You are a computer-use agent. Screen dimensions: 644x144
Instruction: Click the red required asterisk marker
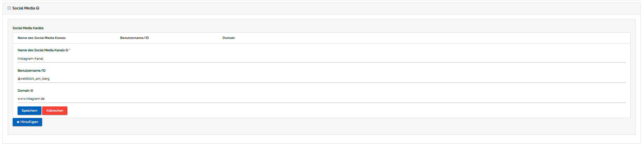click(70, 50)
